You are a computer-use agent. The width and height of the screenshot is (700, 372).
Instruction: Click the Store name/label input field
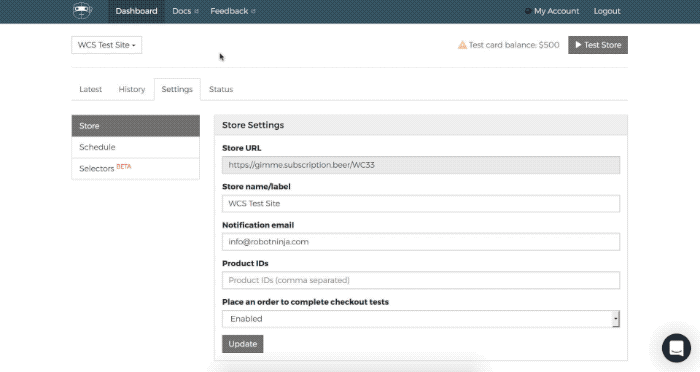[421, 204]
